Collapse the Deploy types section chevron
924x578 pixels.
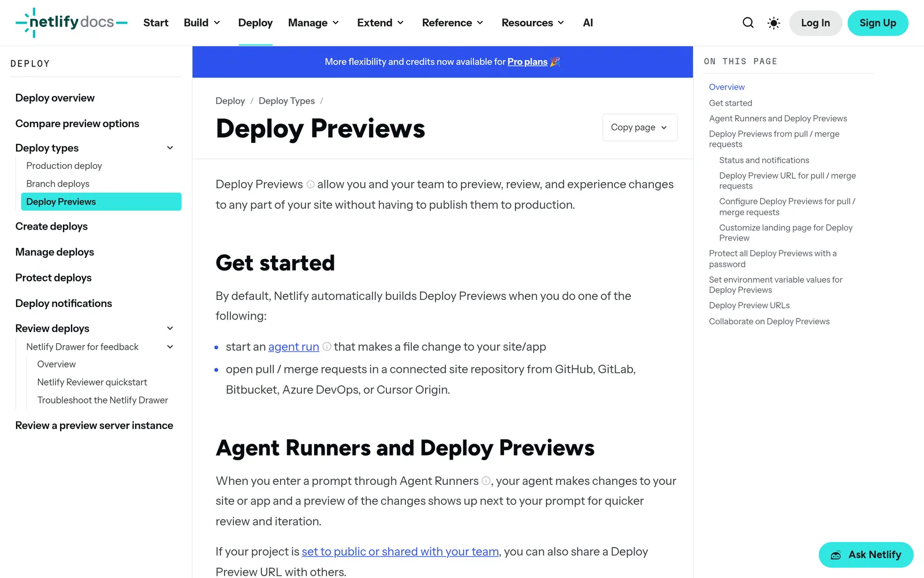point(170,148)
